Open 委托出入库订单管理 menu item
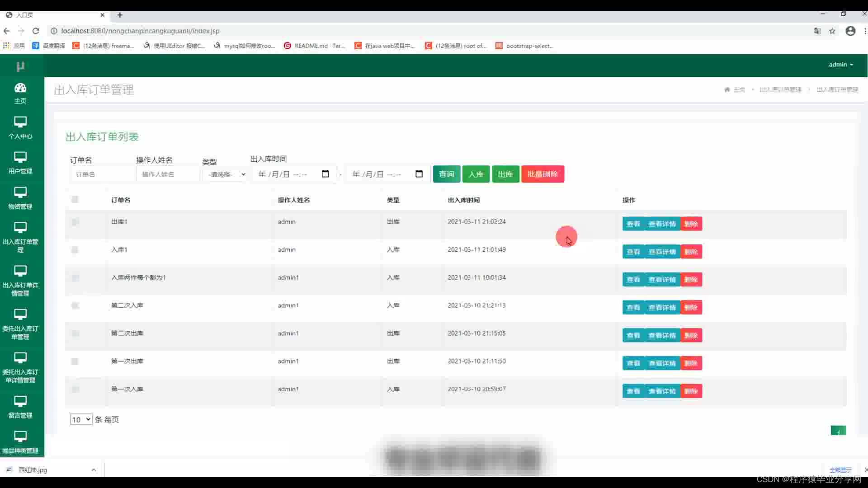Viewport: 868px width, 488px height. coord(20,324)
